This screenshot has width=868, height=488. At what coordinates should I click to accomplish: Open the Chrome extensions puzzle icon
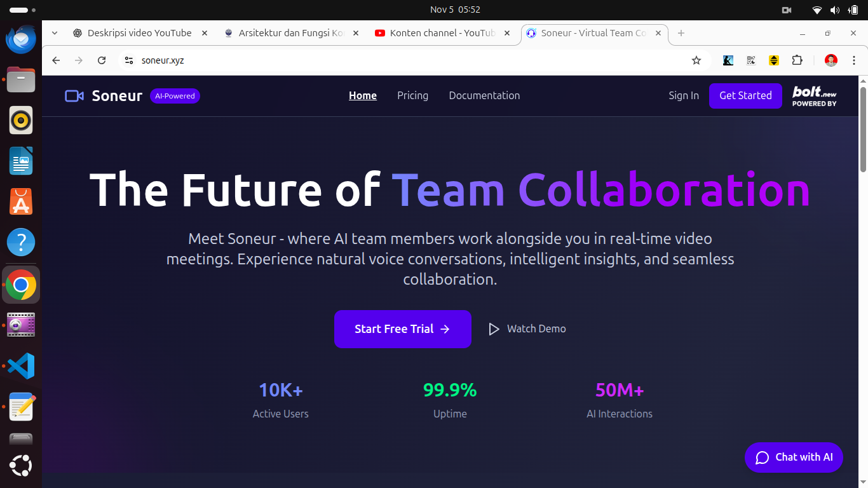(797, 60)
